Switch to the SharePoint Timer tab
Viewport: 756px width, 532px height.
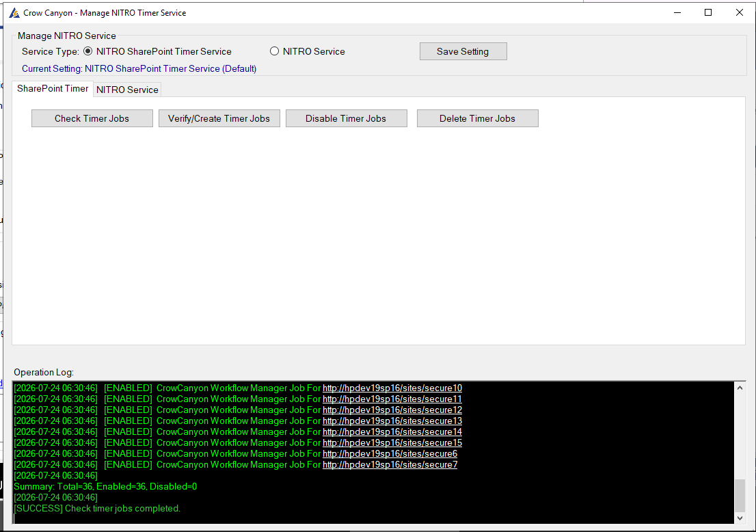[53, 89]
